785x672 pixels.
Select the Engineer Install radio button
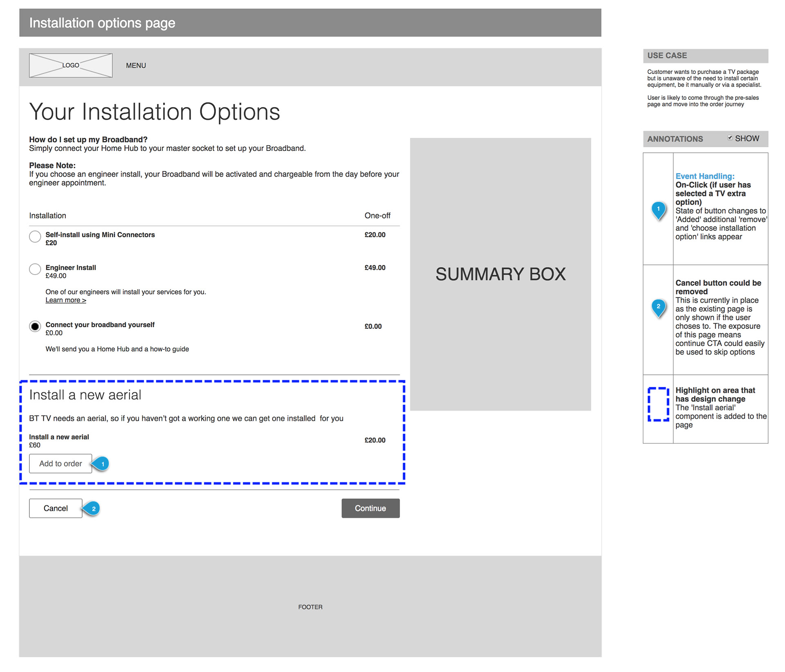coord(35,269)
